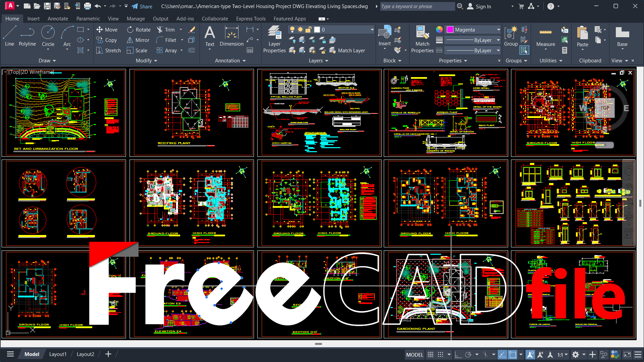This screenshot has height=362, width=644.
Task: Click the Save icon in quick access toolbar
Action: [x=47, y=6]
